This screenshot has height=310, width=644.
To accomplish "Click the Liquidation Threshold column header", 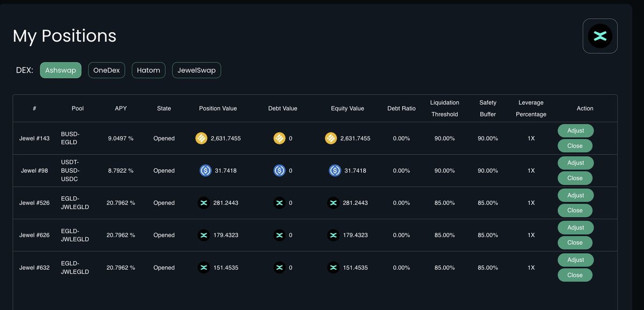I will coord(444,108).
